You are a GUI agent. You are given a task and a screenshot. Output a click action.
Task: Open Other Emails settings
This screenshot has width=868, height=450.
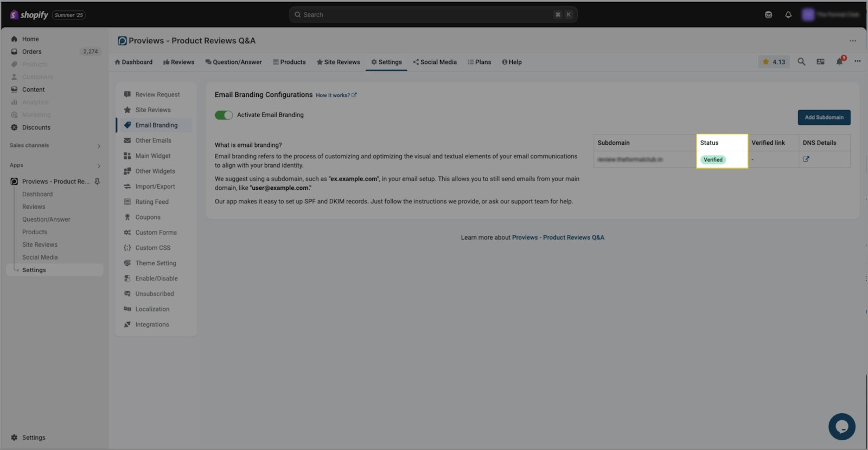pos(154,140)
